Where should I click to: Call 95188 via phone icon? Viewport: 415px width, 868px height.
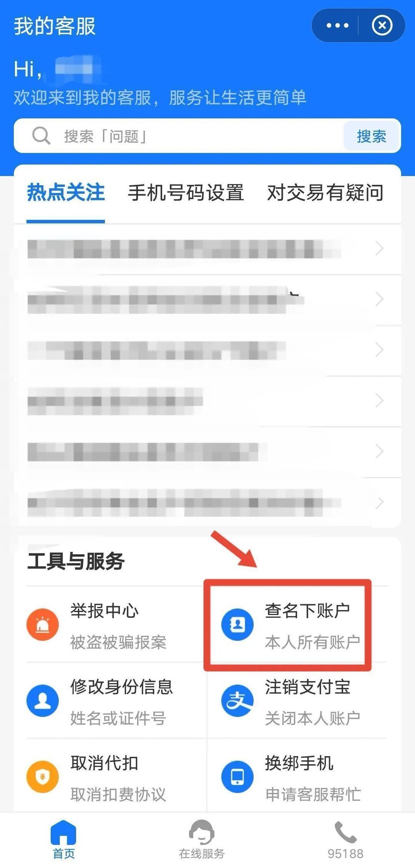[345, 833]
